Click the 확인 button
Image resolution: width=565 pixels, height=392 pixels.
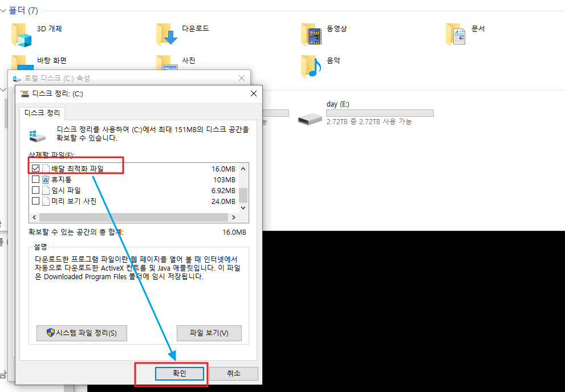click(x=180, y=373)
